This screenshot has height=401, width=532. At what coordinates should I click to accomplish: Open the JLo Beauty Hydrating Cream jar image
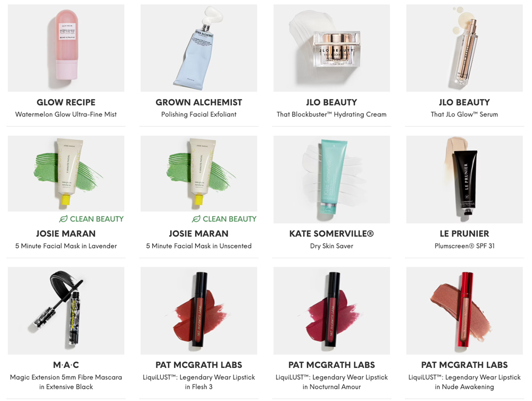point(331,48)
